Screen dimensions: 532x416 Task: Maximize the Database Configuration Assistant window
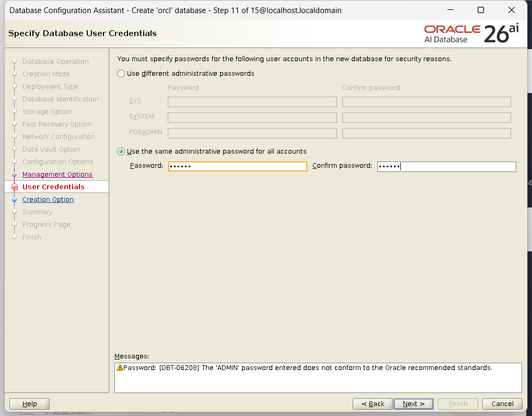480,10
